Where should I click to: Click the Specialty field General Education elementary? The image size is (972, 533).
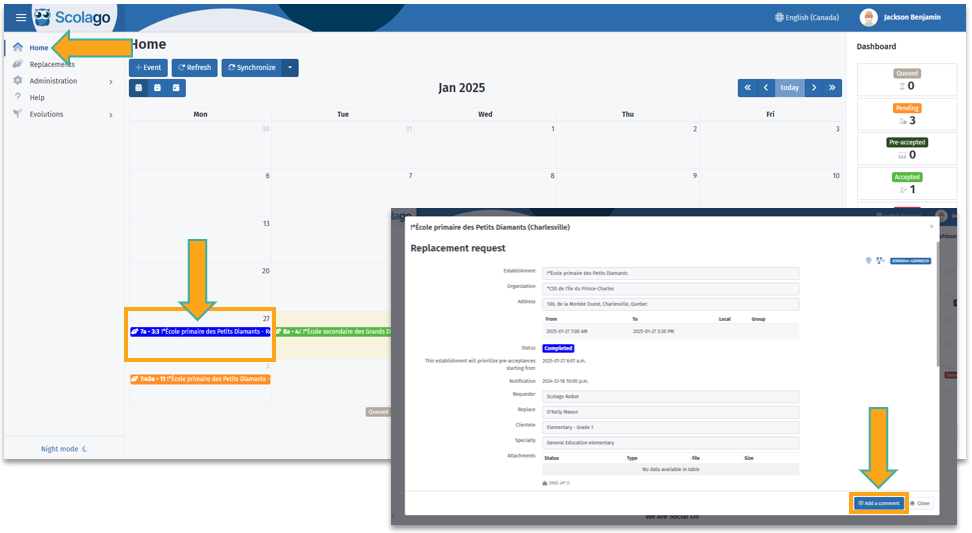pos(671,443)
